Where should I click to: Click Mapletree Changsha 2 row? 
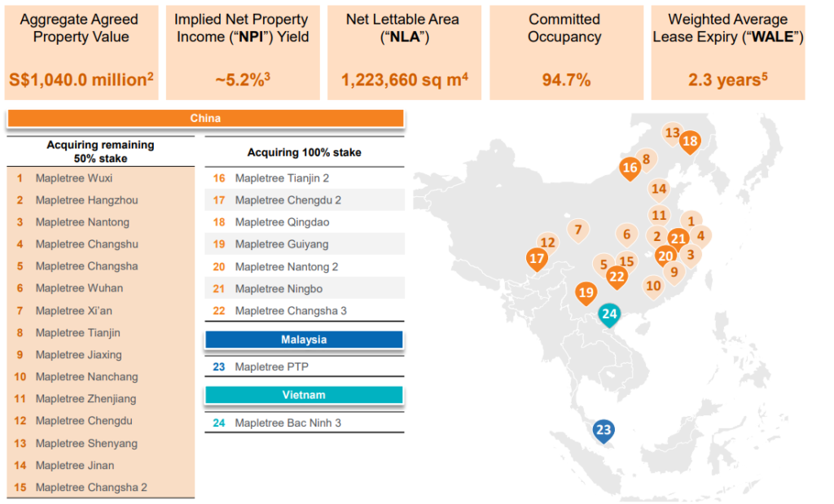100,488
